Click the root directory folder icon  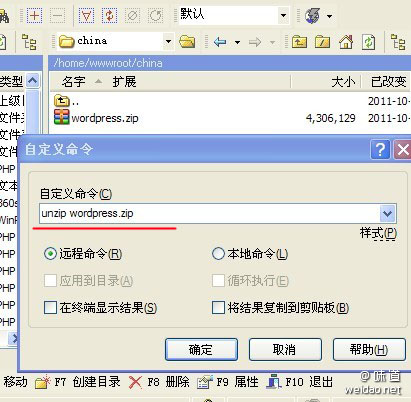(x=322, y=42)
